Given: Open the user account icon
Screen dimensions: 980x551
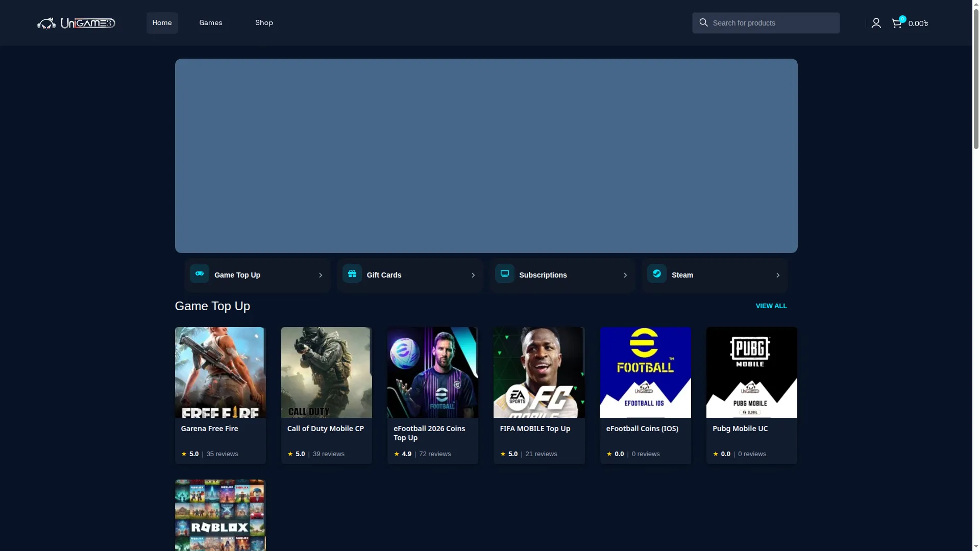Looking at the screenshot, I should tap(876, 23).
